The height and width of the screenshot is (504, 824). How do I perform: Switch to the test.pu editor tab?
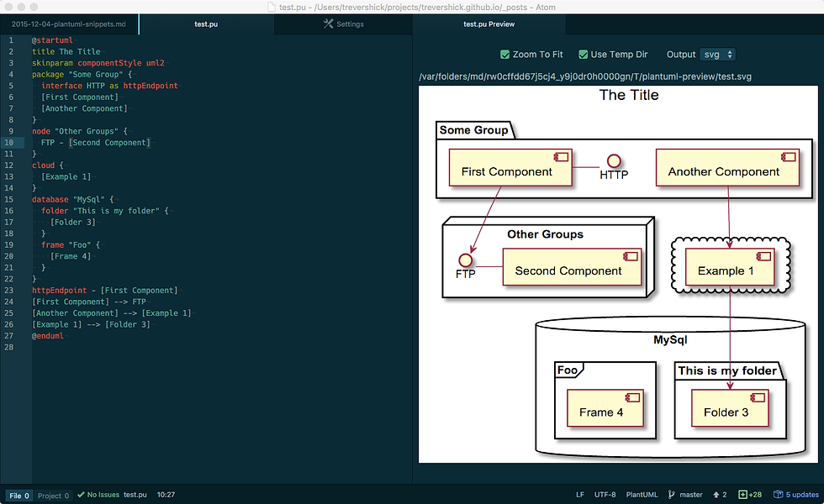click(x=206, y=24)
